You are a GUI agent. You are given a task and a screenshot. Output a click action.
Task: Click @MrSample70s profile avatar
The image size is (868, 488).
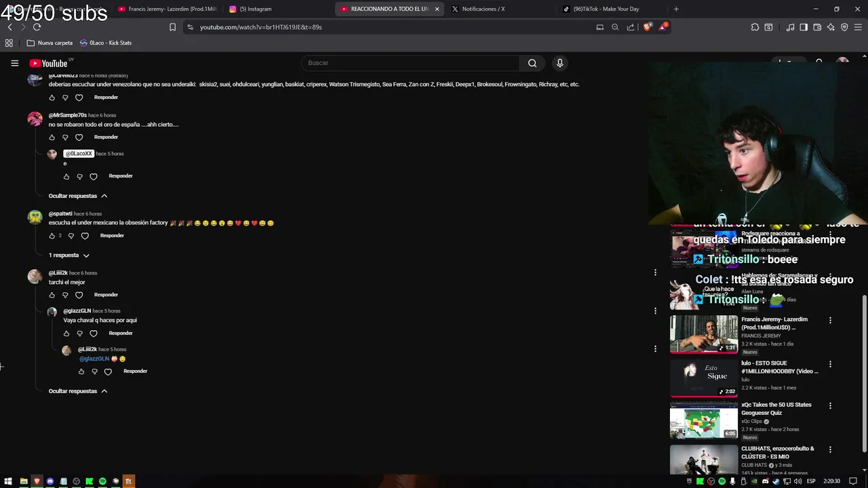pyautogui.click(x=35, y=119)
